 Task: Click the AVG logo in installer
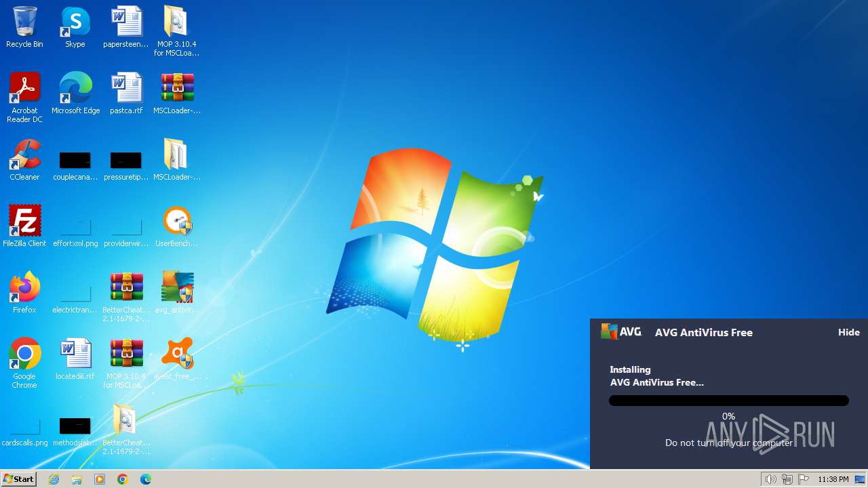621,331
